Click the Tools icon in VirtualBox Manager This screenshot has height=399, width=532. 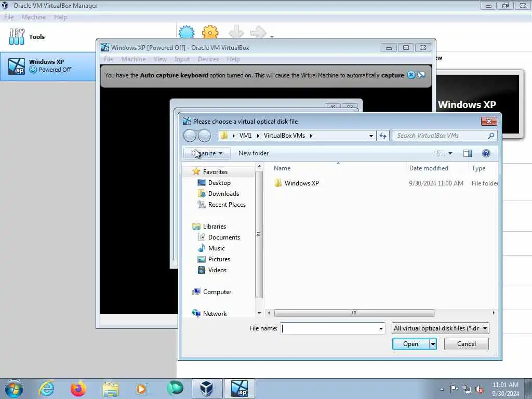pos(17,37)
